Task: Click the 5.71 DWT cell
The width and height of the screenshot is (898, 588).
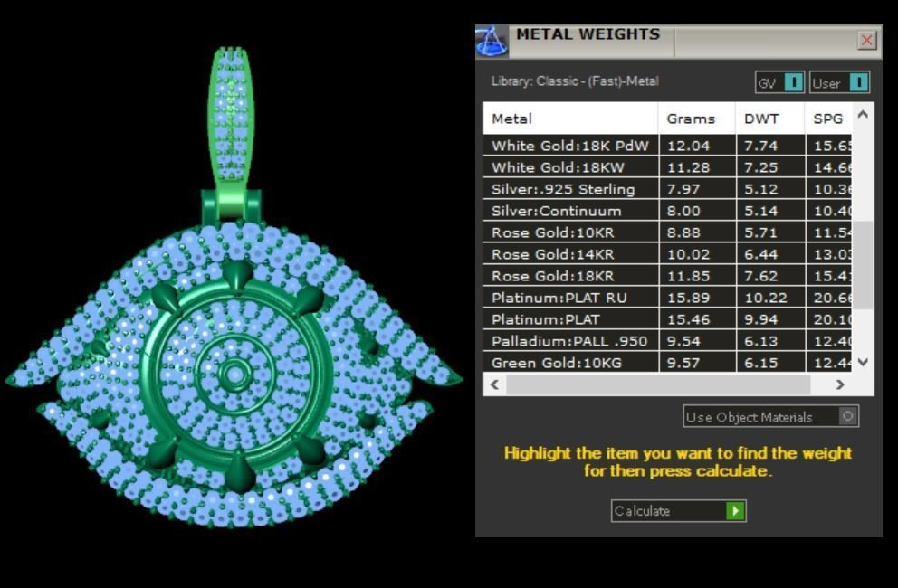Action: pyautogui.click(x=771, y=232)
